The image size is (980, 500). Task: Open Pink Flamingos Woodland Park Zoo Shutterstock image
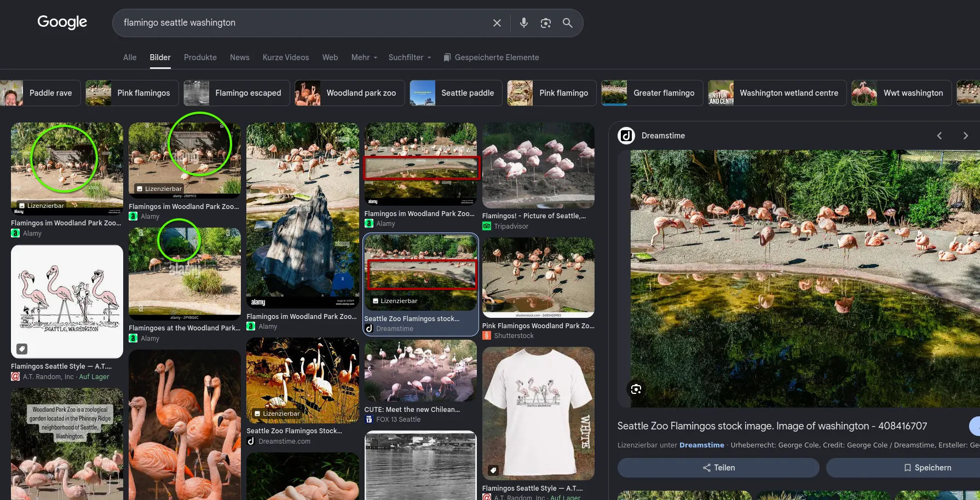[x=538, y=277]
